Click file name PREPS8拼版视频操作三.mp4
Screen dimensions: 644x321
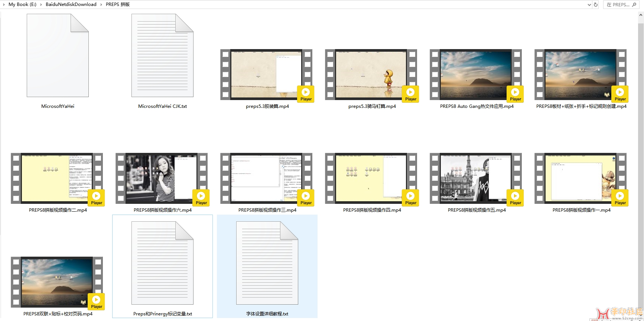[267, 210]
